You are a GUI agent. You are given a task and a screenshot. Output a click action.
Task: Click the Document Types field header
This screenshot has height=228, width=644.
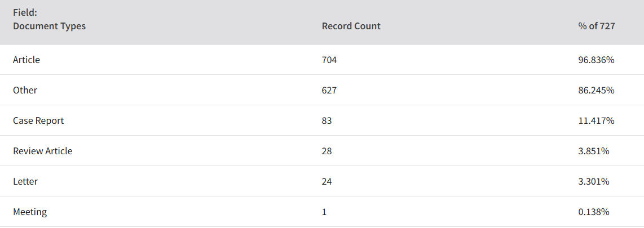[49, 26]
